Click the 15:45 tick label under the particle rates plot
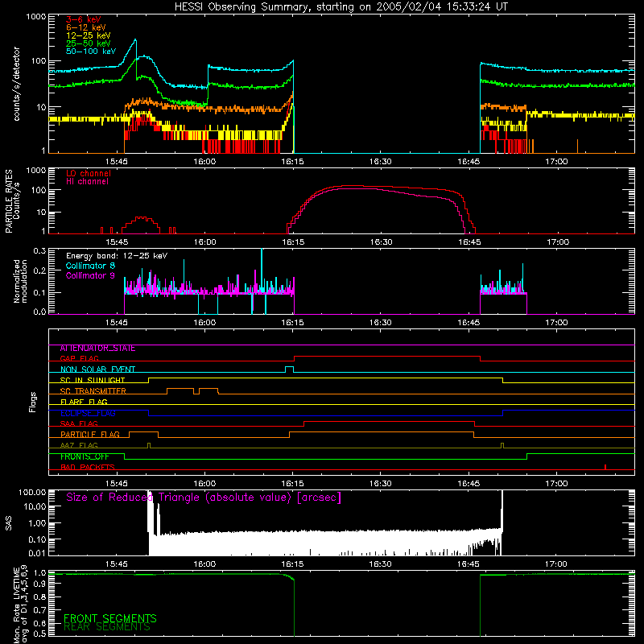Viewport: 644px width, 644px height. coord(117,242)
